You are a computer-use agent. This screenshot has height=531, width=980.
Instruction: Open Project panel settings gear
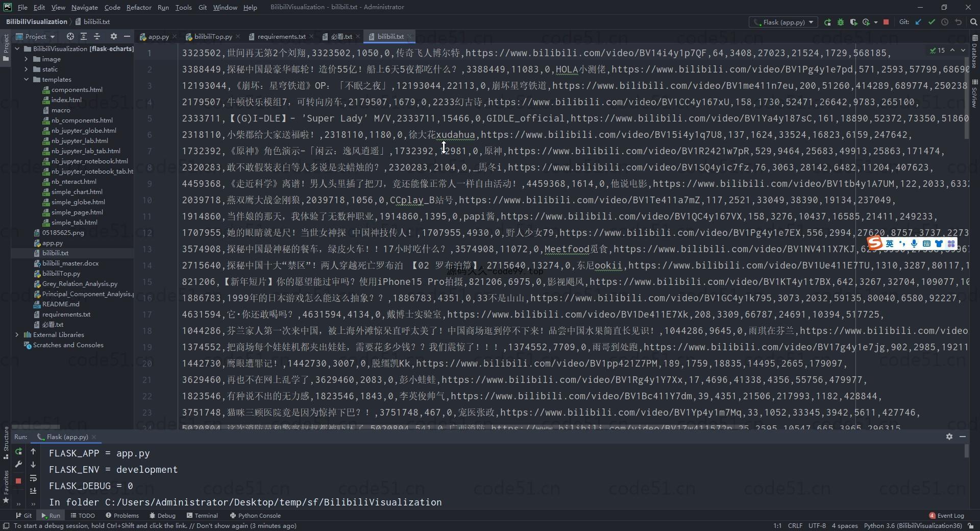coord(114,36)
